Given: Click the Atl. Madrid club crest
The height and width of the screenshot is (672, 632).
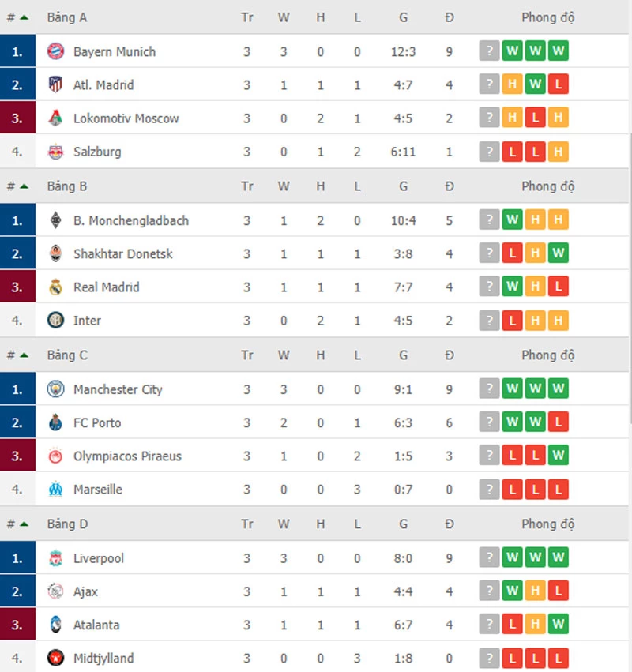Looking at the screenshot, I should (55, 84).
